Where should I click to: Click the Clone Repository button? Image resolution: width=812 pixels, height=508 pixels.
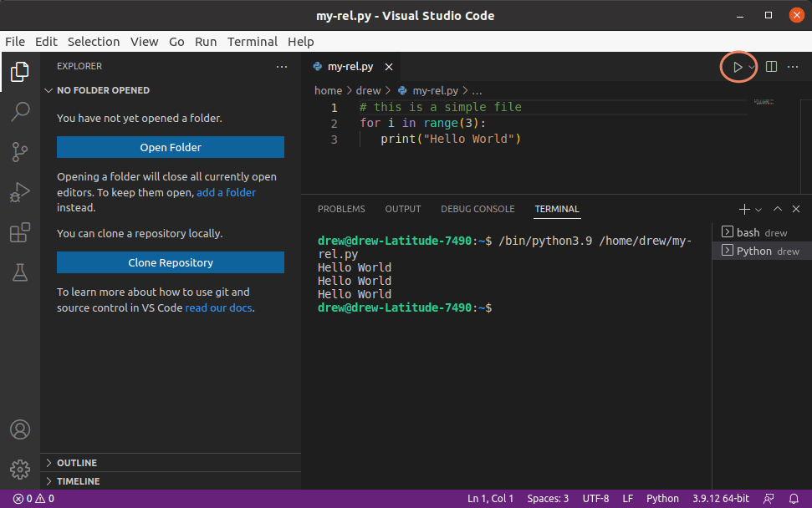coord(171,263)
